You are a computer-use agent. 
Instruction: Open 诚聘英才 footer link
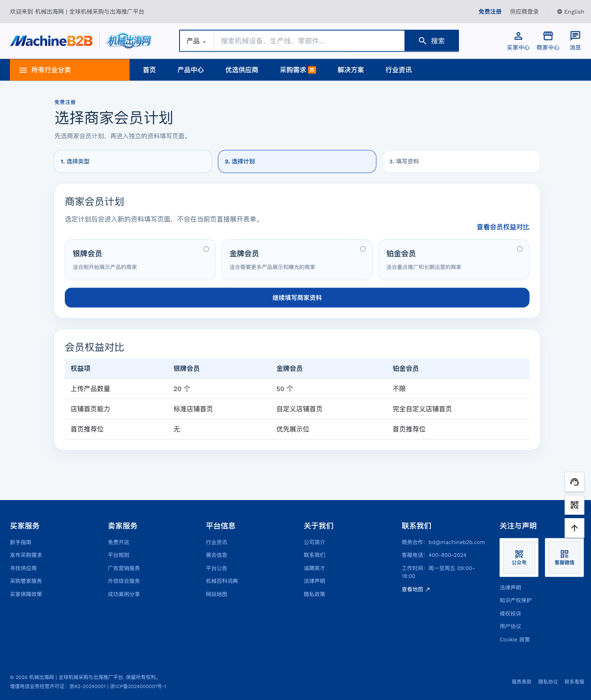click(314, 568)
